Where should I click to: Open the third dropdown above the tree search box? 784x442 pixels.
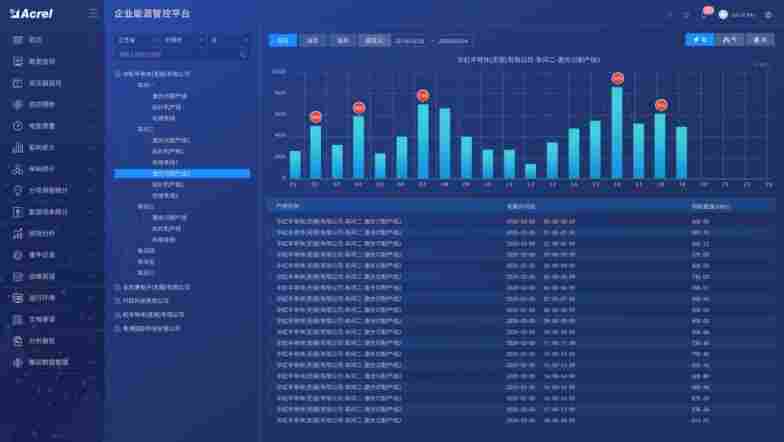coord(228,40)
